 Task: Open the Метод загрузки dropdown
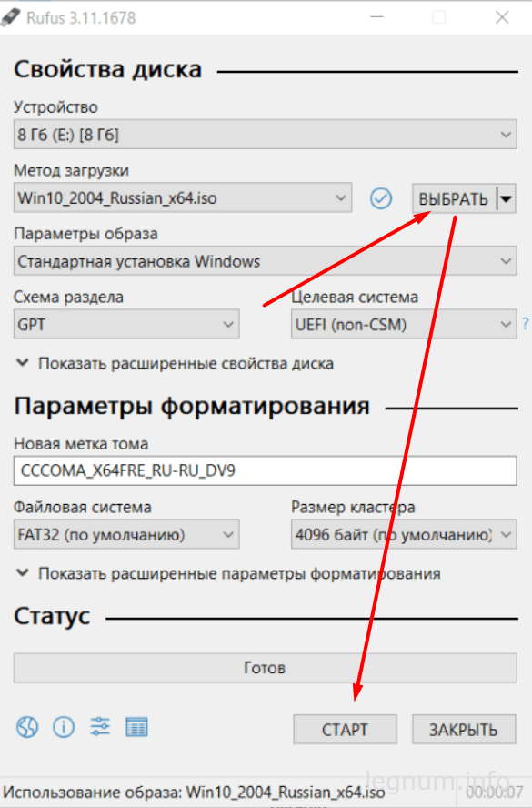(x=183, y=197)
